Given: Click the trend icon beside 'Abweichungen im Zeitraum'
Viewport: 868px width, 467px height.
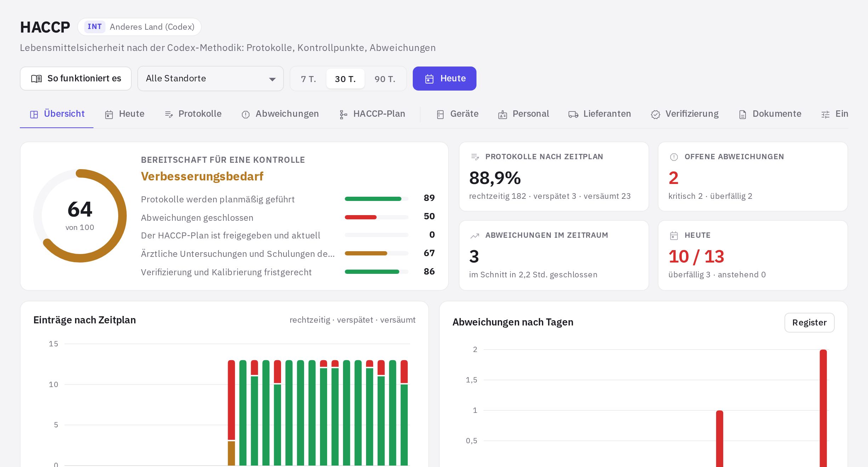Looking at the screenshot, I should [475, 236].
